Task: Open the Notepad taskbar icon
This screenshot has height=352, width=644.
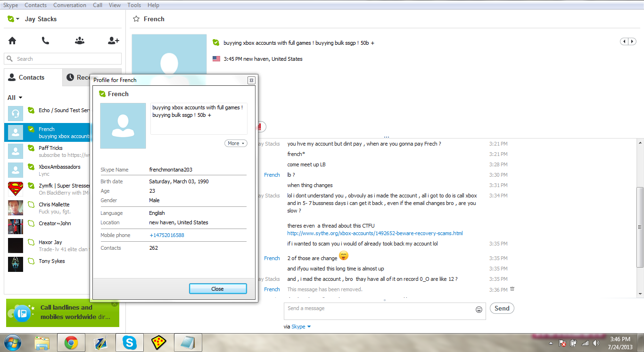Action: pos(188,343)
